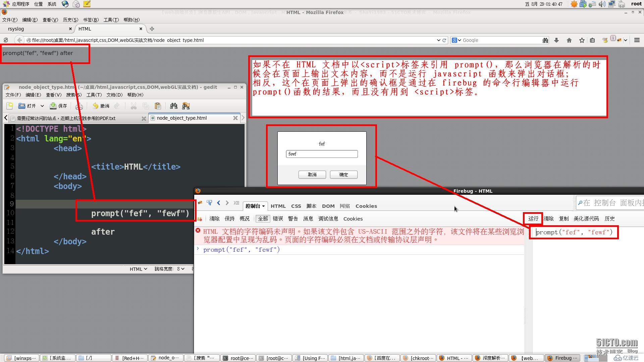Open Firefox's 工具(T) menu

coord(111,20)
